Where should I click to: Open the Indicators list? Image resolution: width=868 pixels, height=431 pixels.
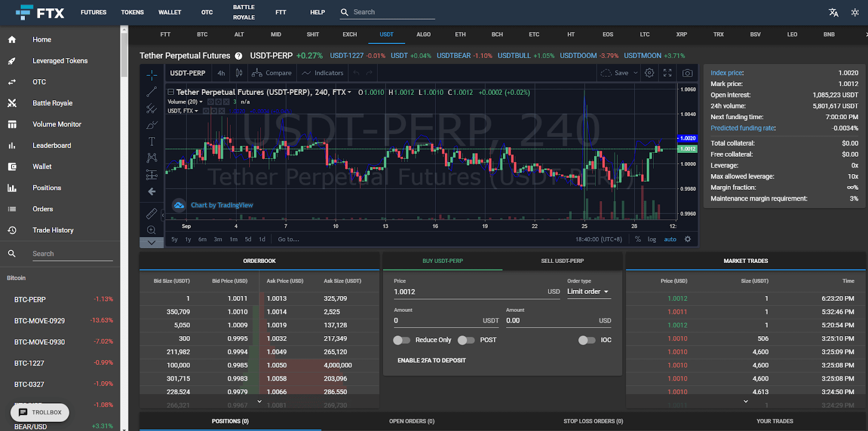(323, 73)
